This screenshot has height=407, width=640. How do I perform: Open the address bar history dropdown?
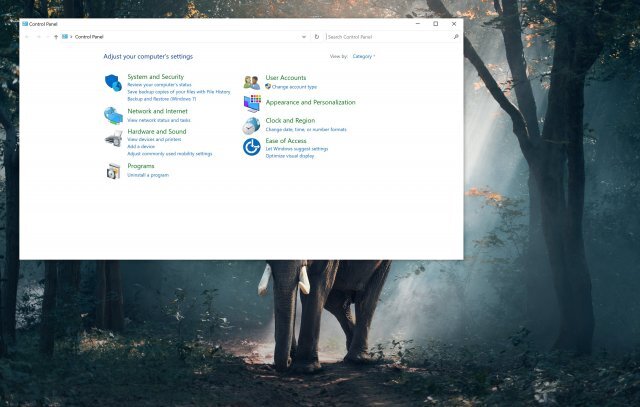click(304, 37)
